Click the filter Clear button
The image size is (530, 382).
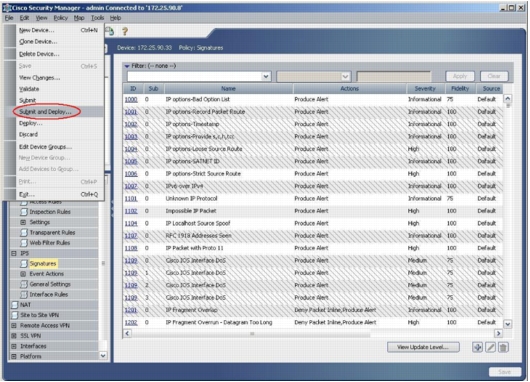pyautogui.click(x=494, y=76)
